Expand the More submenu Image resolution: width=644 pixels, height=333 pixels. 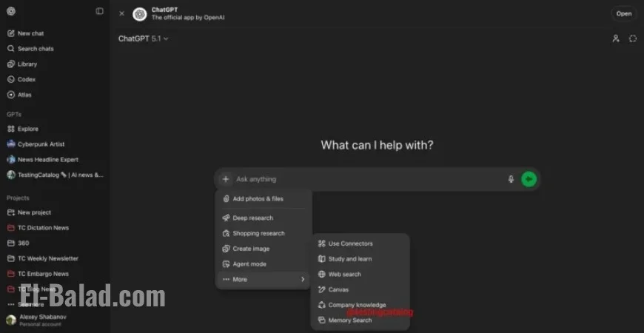pos(263,280)
